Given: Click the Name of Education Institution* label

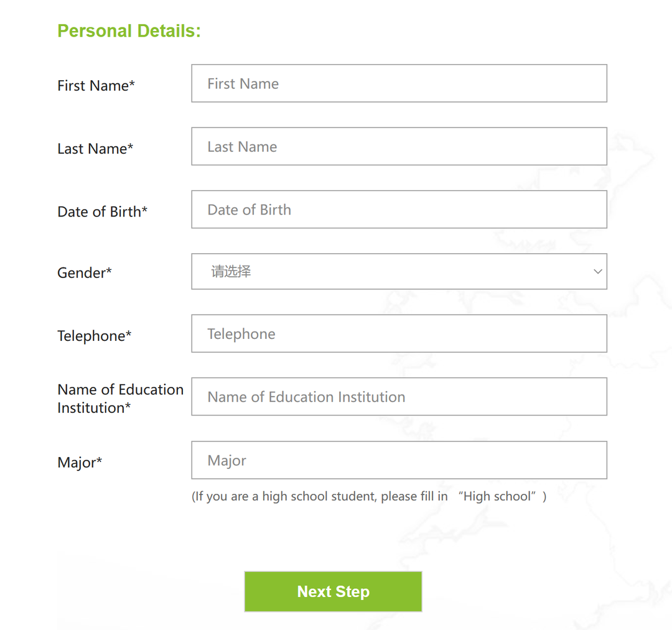Looking at the screenshot, I should pos(120,398).
